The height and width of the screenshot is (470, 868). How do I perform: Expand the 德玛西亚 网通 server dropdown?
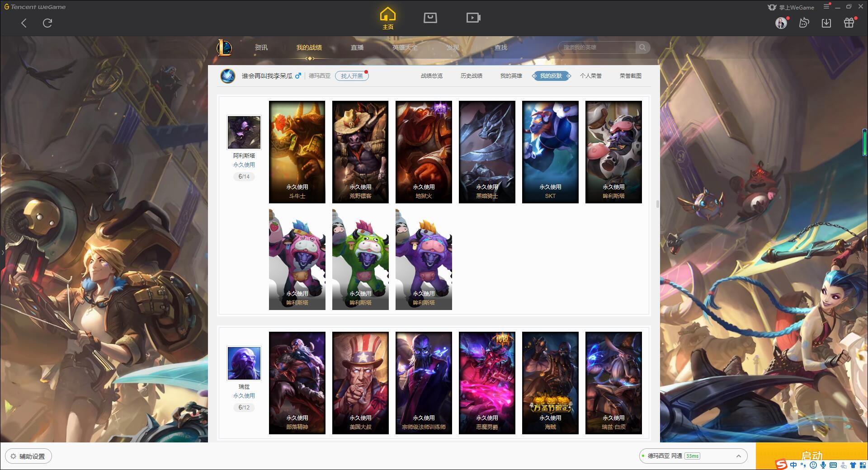click(693, 456)
